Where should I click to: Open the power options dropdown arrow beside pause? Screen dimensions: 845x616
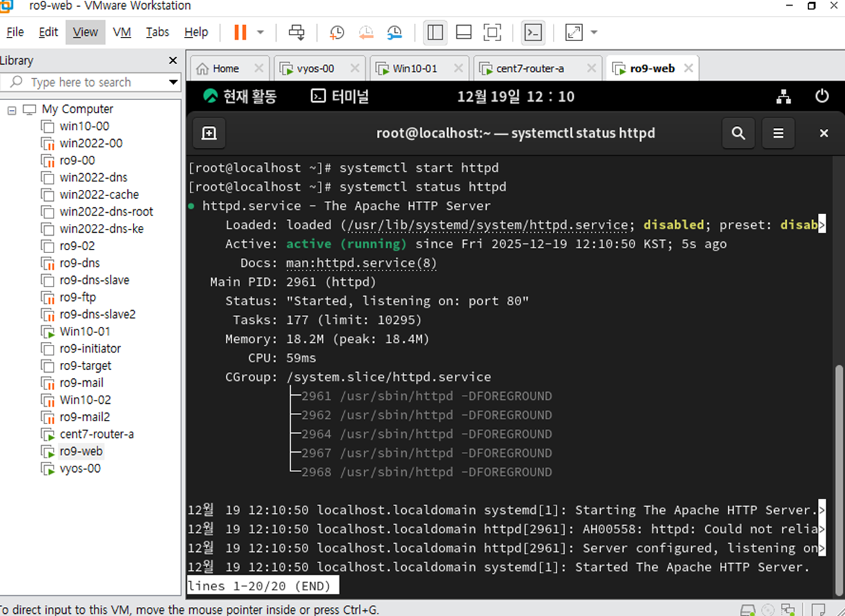(261, 32)
